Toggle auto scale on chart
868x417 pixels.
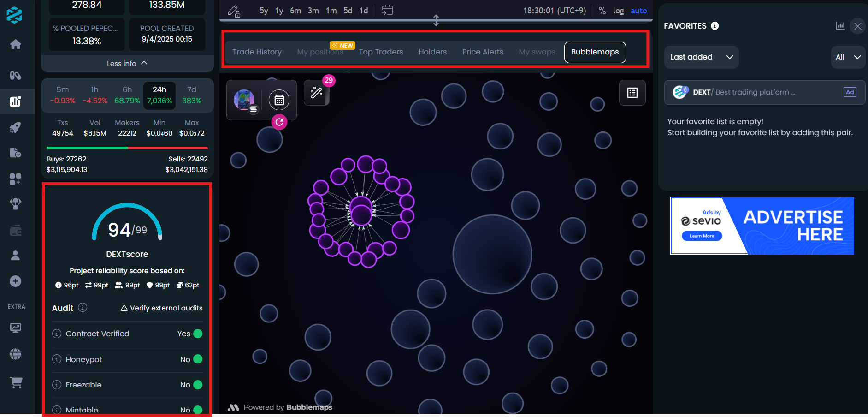pos(638,11)
